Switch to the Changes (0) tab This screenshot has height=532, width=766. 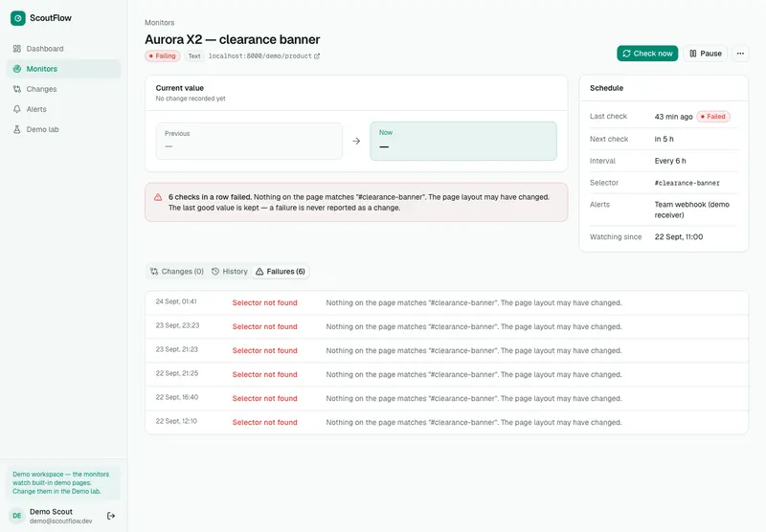point(177,272)
